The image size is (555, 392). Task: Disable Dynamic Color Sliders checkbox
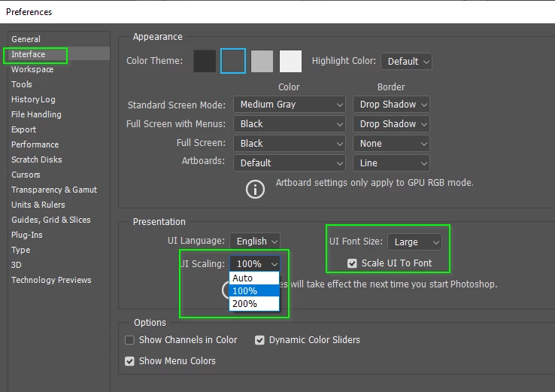point(259,340)
